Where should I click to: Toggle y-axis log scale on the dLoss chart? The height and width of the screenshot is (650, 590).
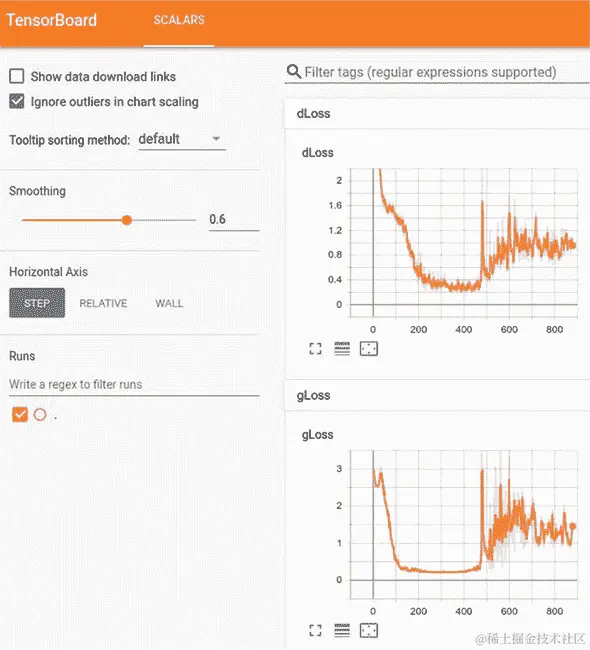click(x=342, y=349)
